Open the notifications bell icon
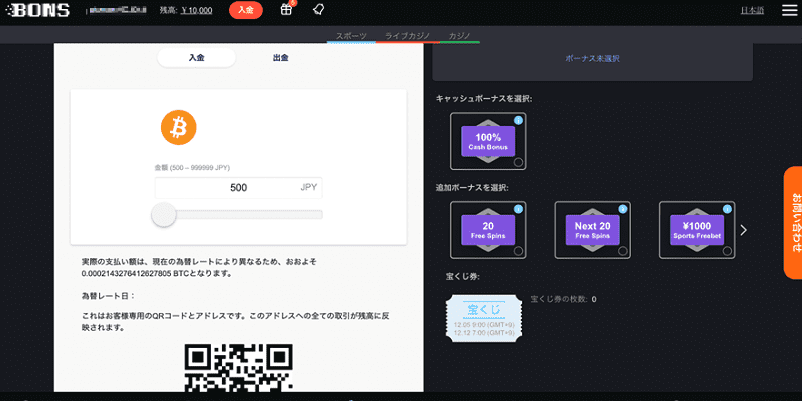 pyautogui.click(x=318, y=9)
